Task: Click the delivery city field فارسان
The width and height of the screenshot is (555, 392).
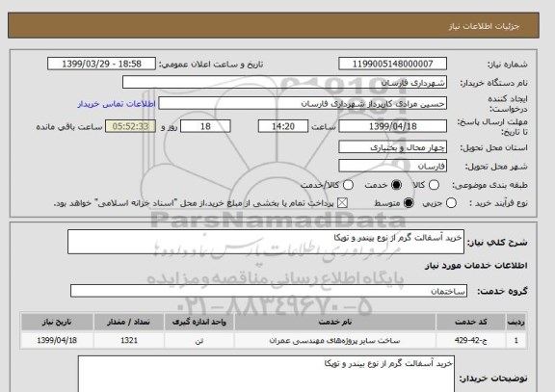Action: 392,166
